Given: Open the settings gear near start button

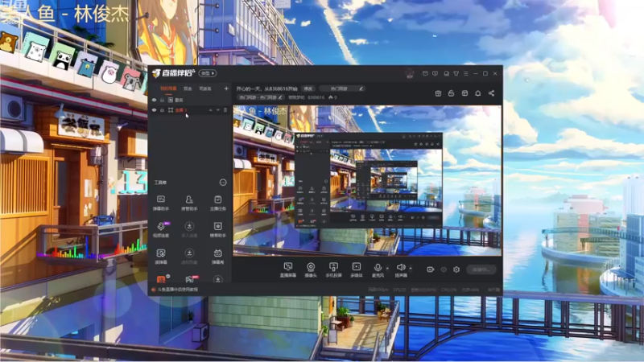Looking at the screenshot, I should 456,269.
